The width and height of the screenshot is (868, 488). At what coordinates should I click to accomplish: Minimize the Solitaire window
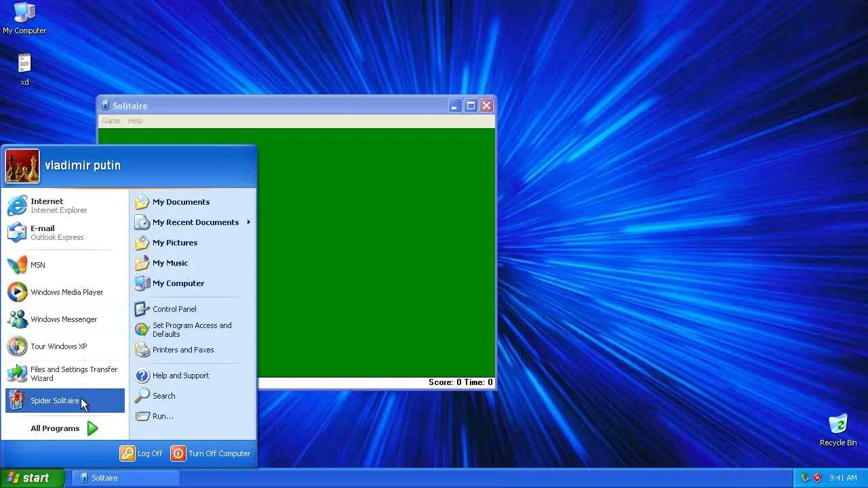tap(454, 106)
